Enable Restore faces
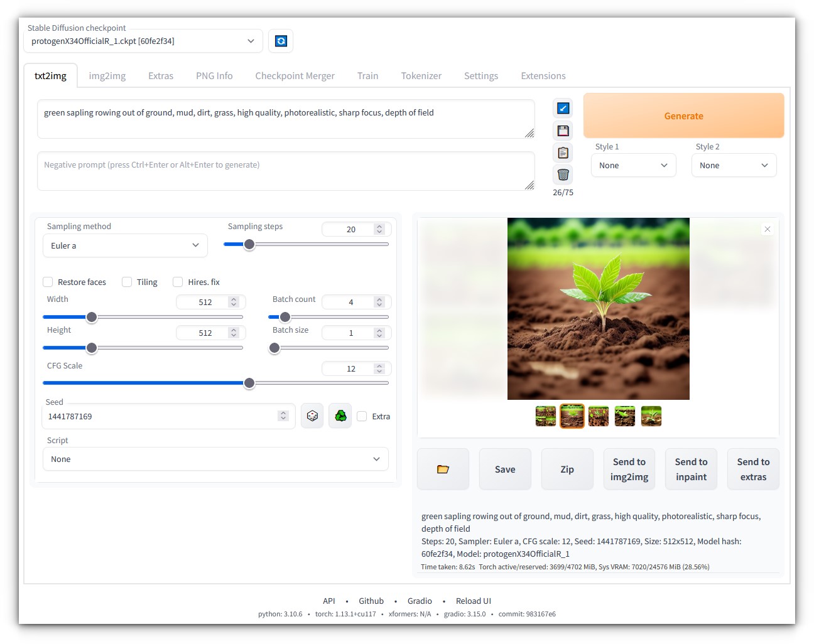The height and width of the screenshot is (644, 814). point(48,282)
